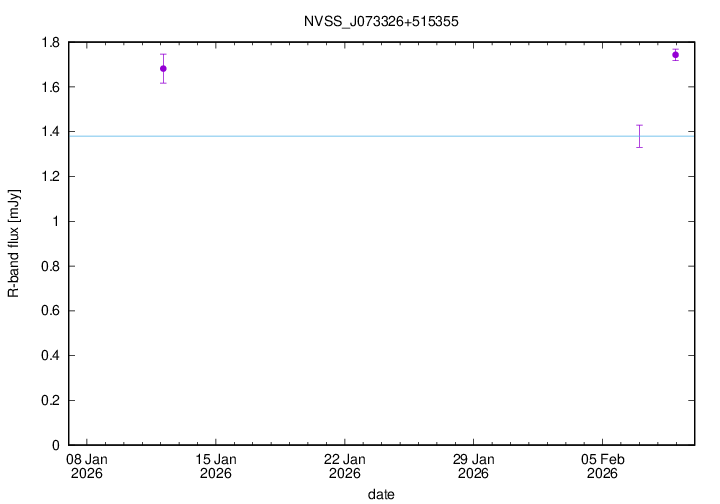Select the last purple data point near 1.74 mJy
Viewport: 720px width, 504px height.
(x=676, y=55)
